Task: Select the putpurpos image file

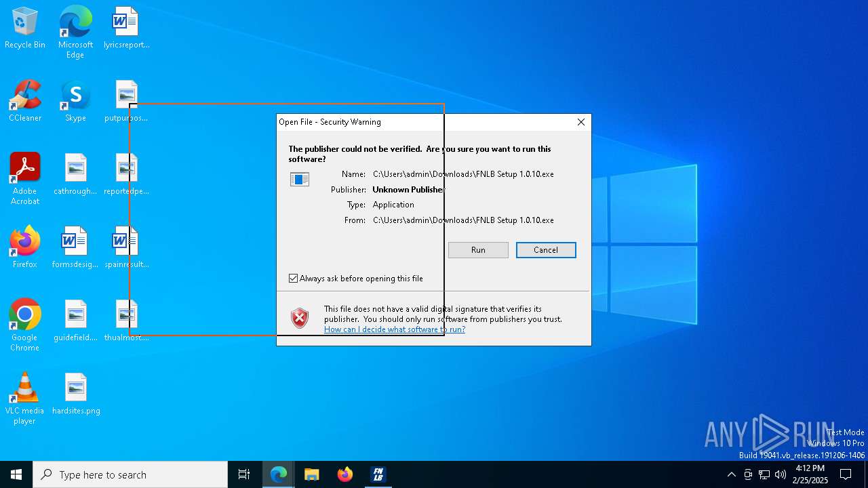Action: 126,101
